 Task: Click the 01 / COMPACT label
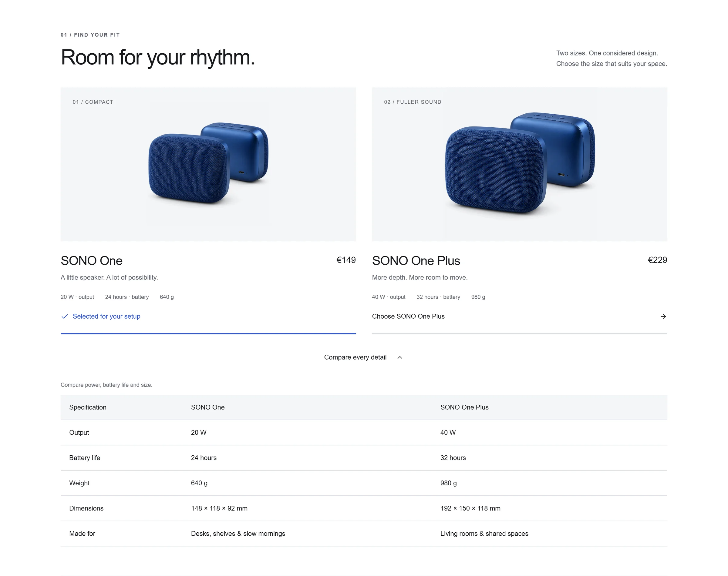[93, 102]
